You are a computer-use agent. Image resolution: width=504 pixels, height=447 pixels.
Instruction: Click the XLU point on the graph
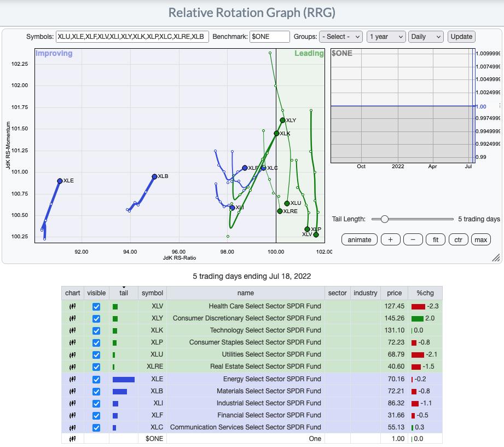[x=287, y=203]
